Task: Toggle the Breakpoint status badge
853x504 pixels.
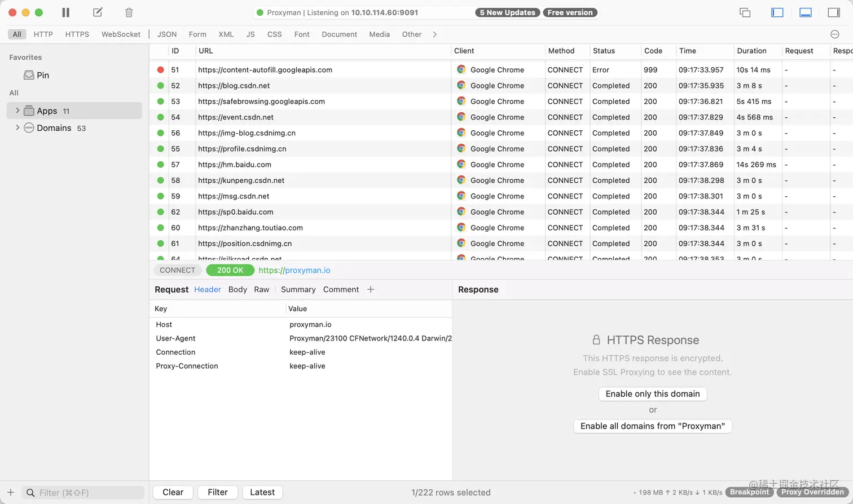Action: (750, 492)
